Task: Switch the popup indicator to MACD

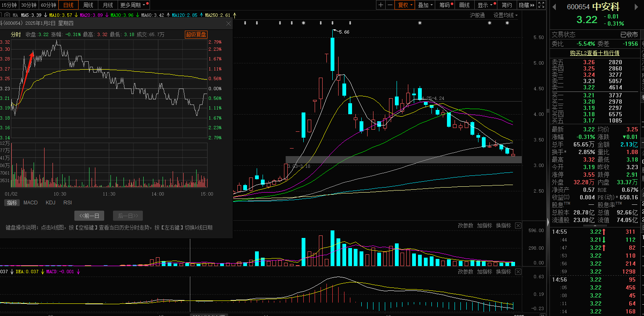Action: tap(31, 203)
